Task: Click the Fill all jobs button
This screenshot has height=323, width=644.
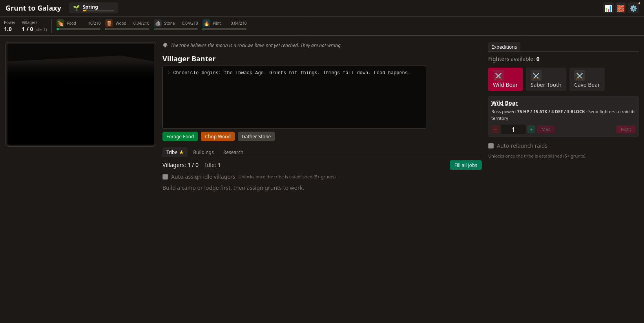Action: click(466, 165)
